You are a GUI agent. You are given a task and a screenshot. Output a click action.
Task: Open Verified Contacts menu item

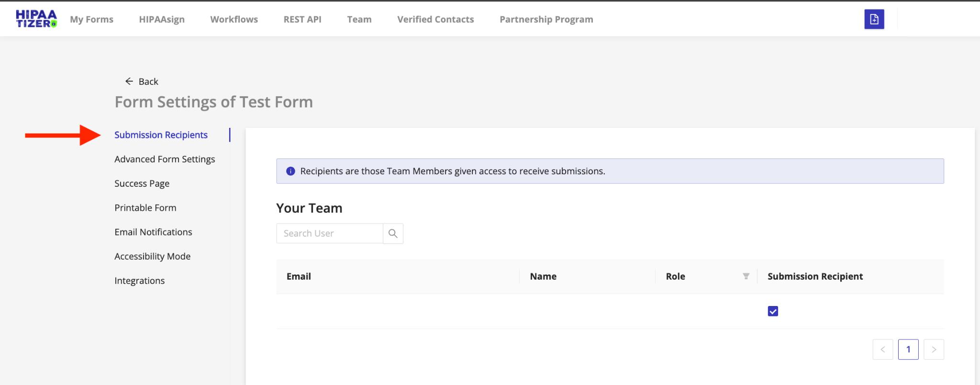coord(435,19)
